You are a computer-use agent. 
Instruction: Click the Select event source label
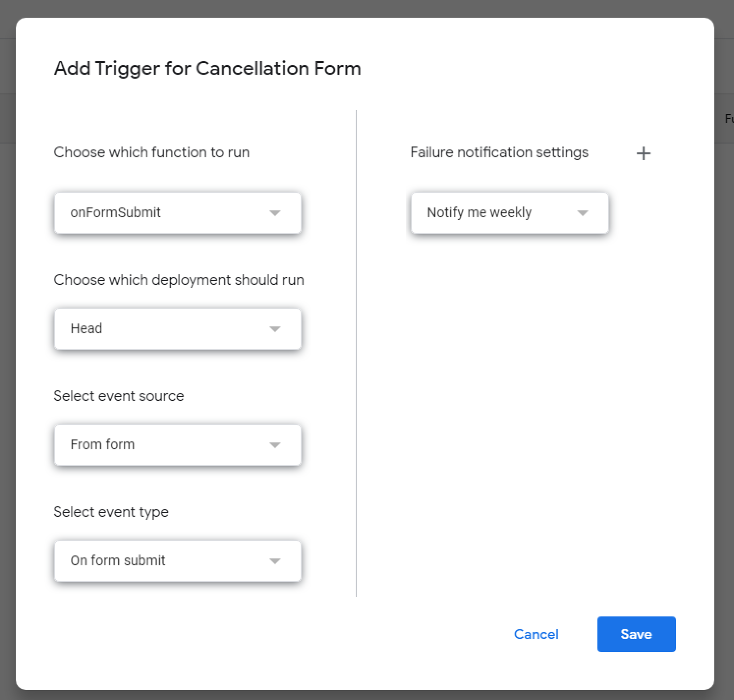tap(118, 396)
